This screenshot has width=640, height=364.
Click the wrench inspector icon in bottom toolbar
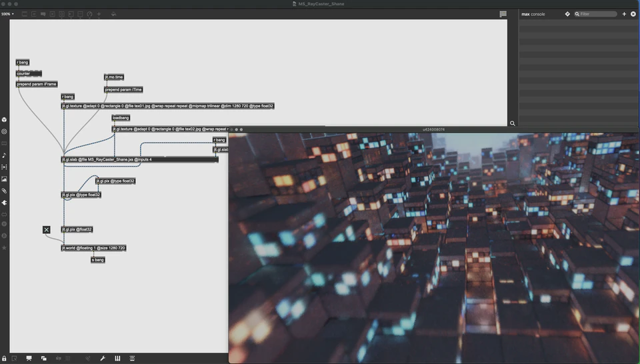(103, 358)
